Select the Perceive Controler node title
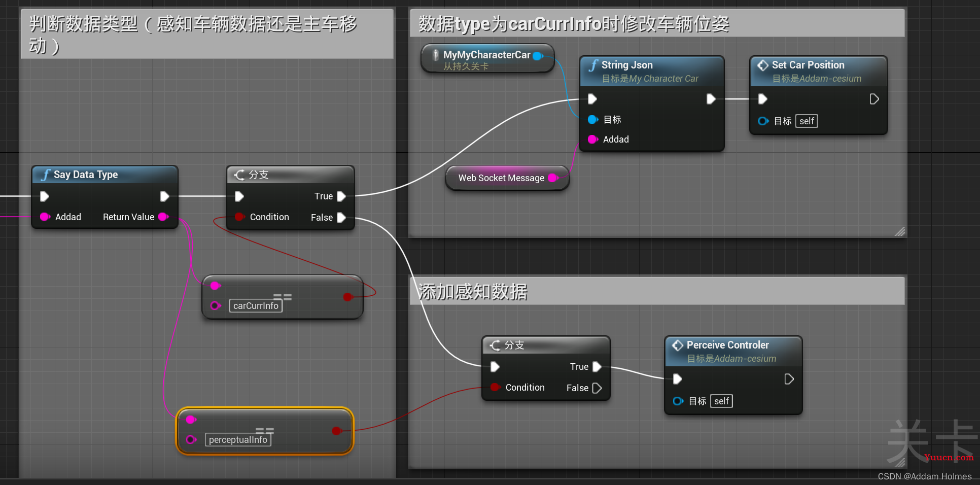The image size is (980, 485). [x=727, y=345]
